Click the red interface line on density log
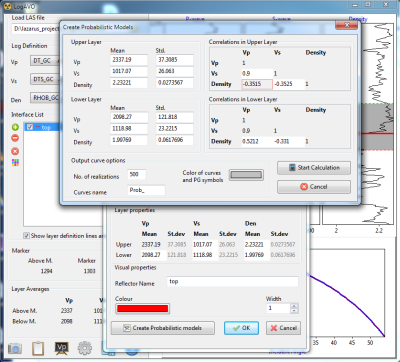This screenshot has height=362, width=400. (377, 134)
